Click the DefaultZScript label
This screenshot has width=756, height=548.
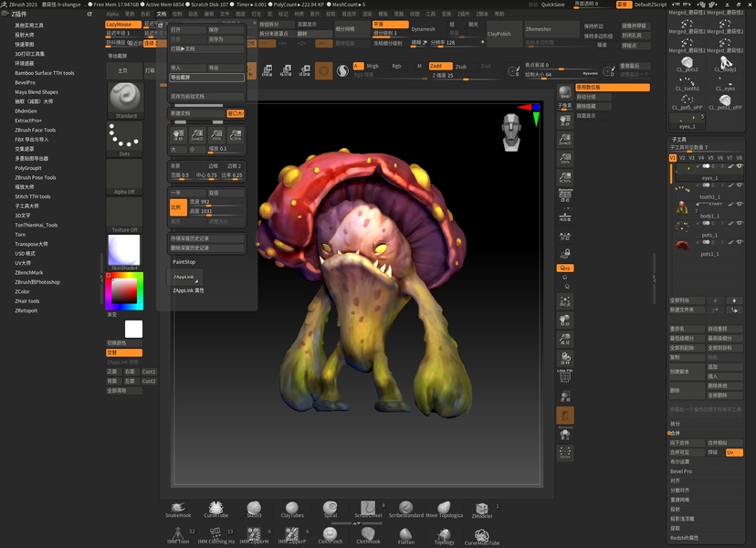[x=650, y=5]
